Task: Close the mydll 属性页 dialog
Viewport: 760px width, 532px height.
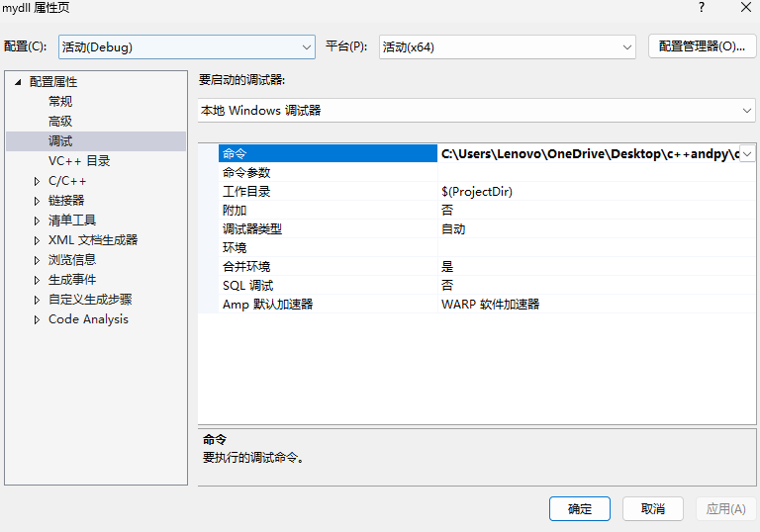Action: [746, 7]
